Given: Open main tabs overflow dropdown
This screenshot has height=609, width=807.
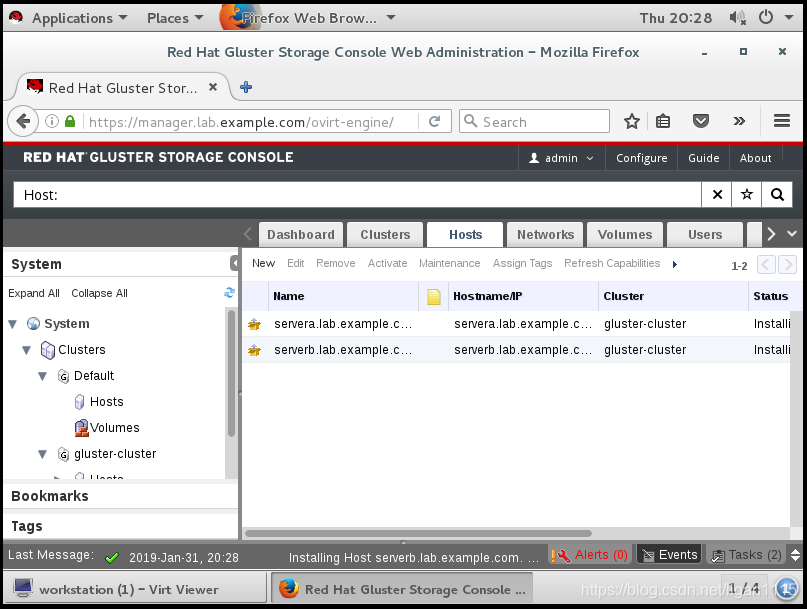Looking at the screenshot, I should pos(792,234).
